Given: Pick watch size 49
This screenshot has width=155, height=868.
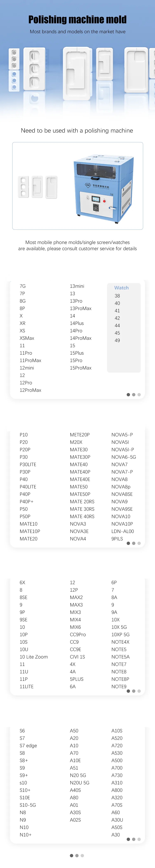Looking at the screenshot, I should (117, 340).
